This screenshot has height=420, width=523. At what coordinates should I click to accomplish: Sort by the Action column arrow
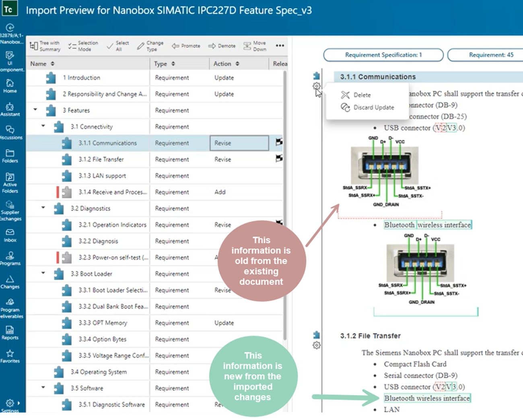click(237, 64)
